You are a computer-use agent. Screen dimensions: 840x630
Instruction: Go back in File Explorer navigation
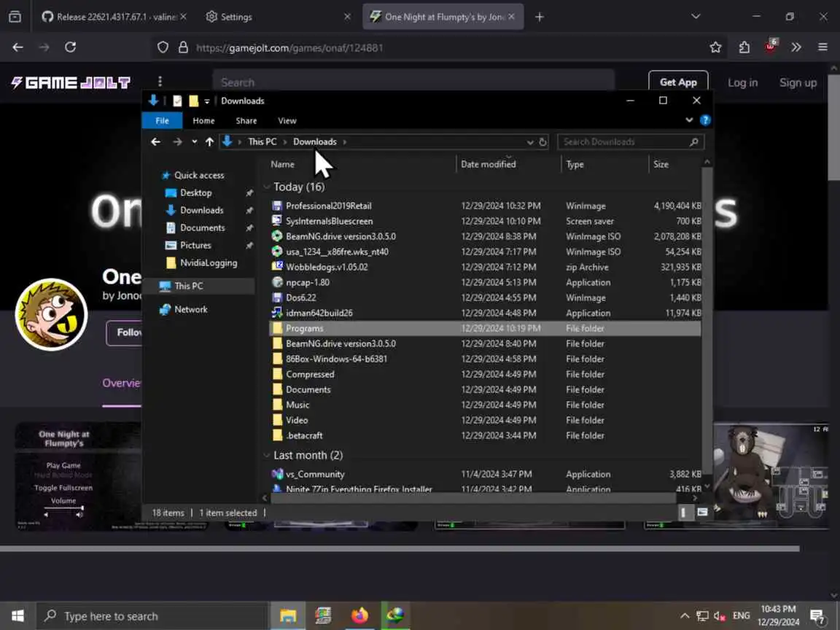tap(155, 142)
